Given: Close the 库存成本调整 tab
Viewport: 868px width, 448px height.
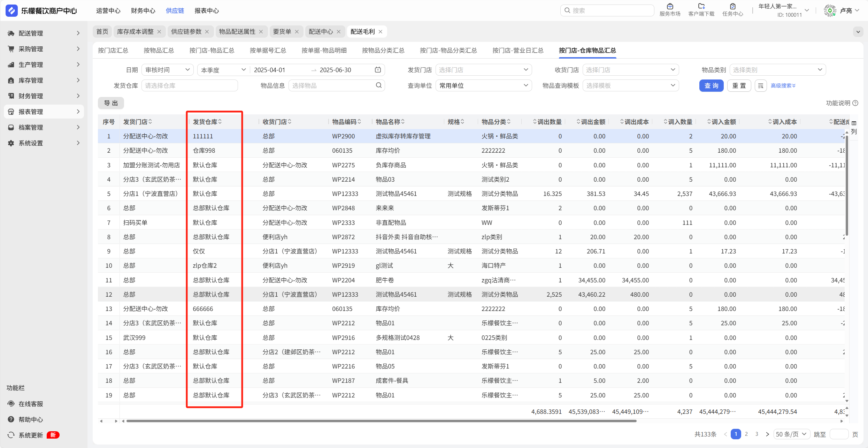Looking at the screenshot, I should [x=159, y=32].
